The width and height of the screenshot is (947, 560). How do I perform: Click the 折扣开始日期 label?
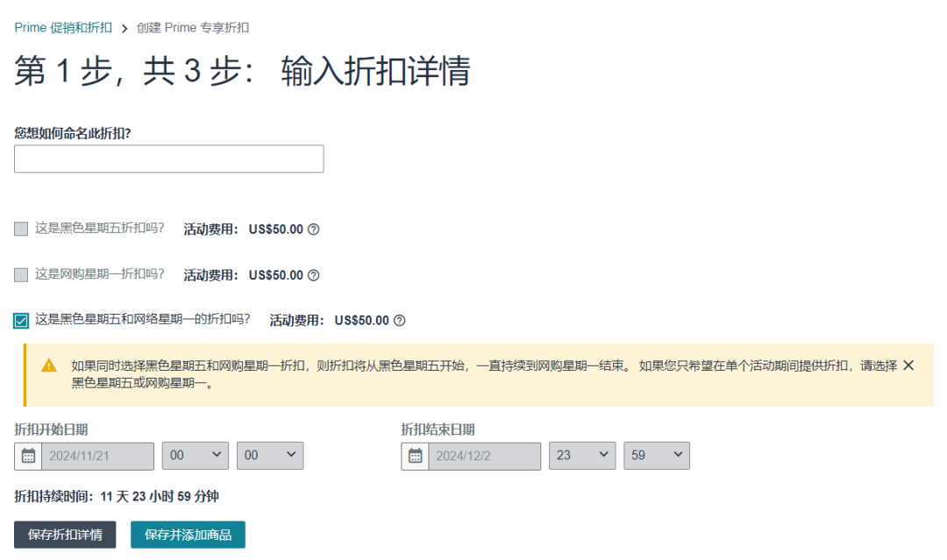pyautogui.click(x=52, y=429)
